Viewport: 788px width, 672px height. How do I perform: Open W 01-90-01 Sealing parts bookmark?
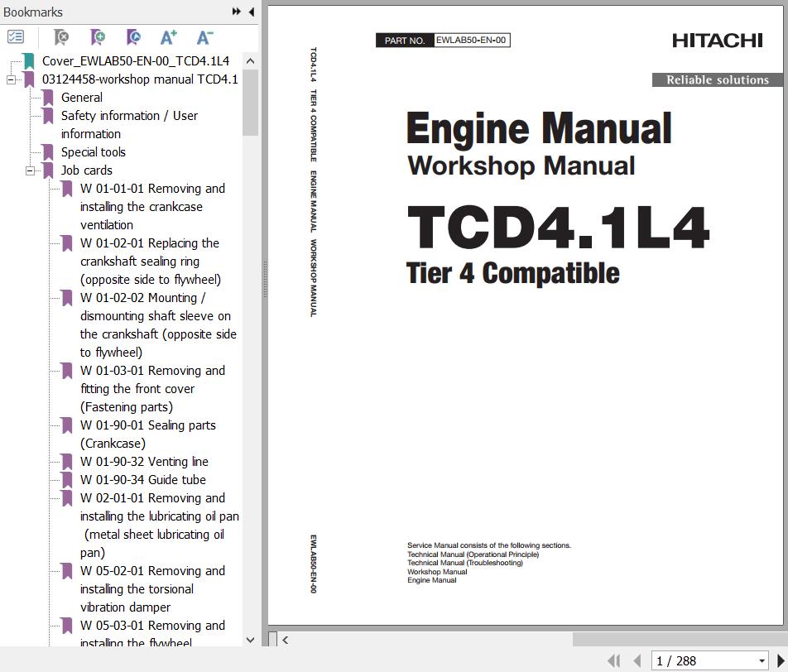point(148,434)
